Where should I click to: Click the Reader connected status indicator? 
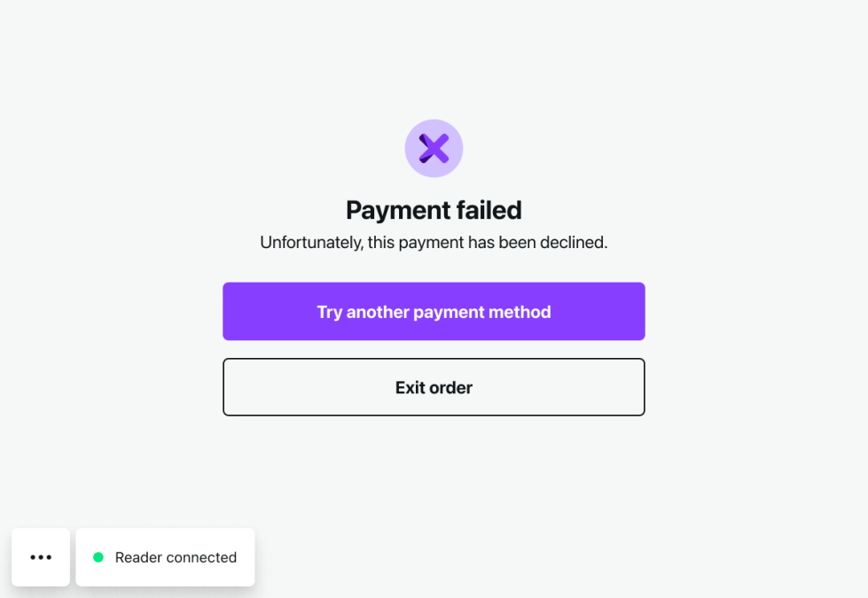point(165,557)
